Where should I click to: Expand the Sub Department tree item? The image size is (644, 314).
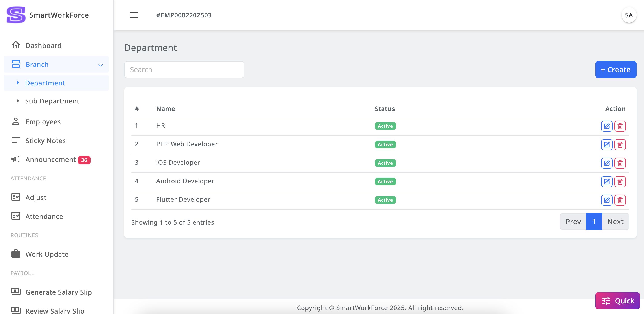click(17, 101)
